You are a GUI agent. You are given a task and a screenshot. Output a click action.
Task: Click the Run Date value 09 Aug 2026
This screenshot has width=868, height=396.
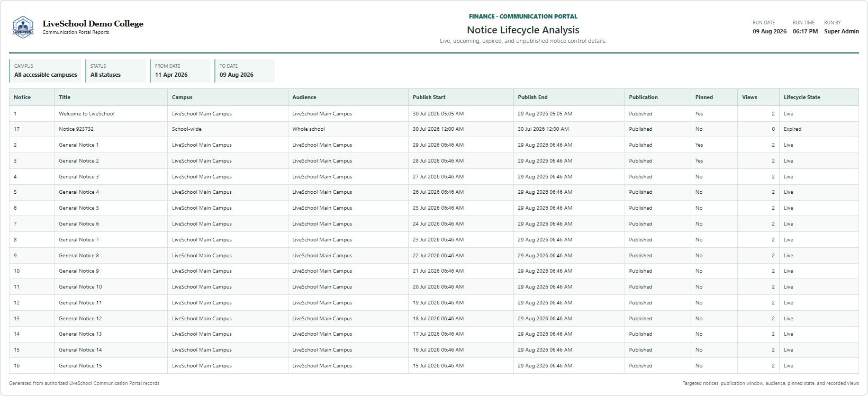click(770, 32)
